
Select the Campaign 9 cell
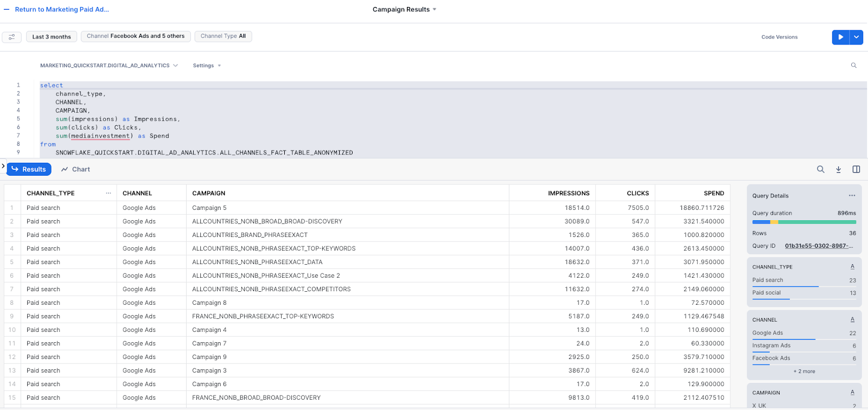pos(347,357)
